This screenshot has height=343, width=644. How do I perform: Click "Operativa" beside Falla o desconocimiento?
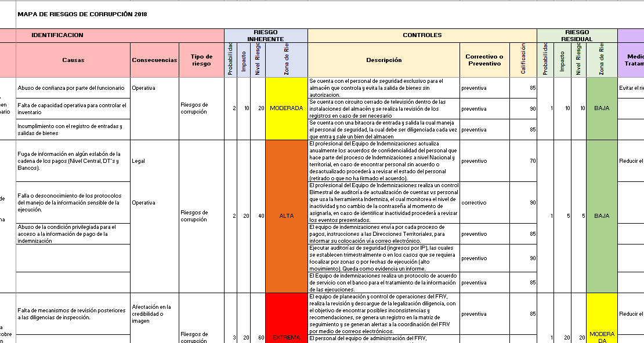(154, 203)
